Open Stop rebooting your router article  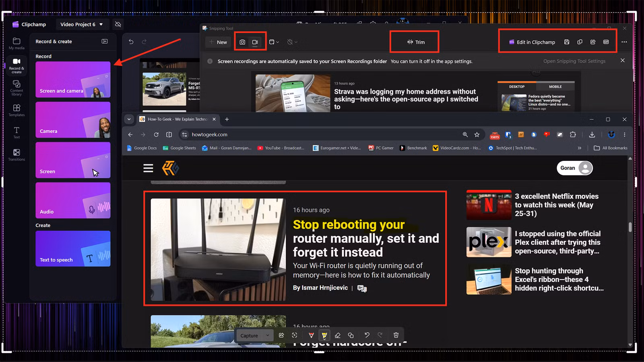point(365,238)
